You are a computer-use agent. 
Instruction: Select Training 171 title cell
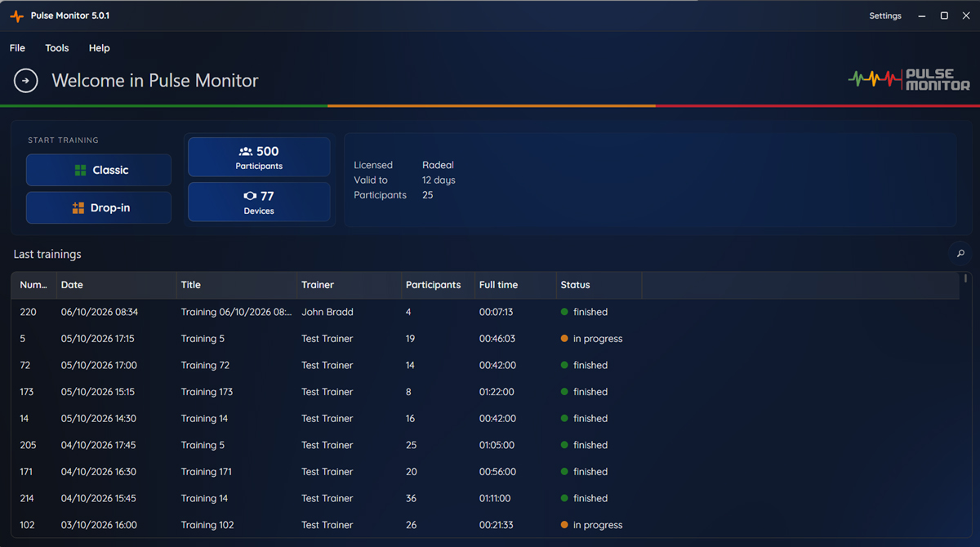tap(207, 472)
